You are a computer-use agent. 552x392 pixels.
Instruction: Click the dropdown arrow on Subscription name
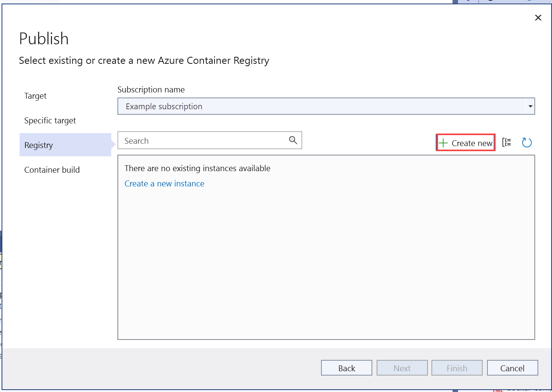point(530,106)
